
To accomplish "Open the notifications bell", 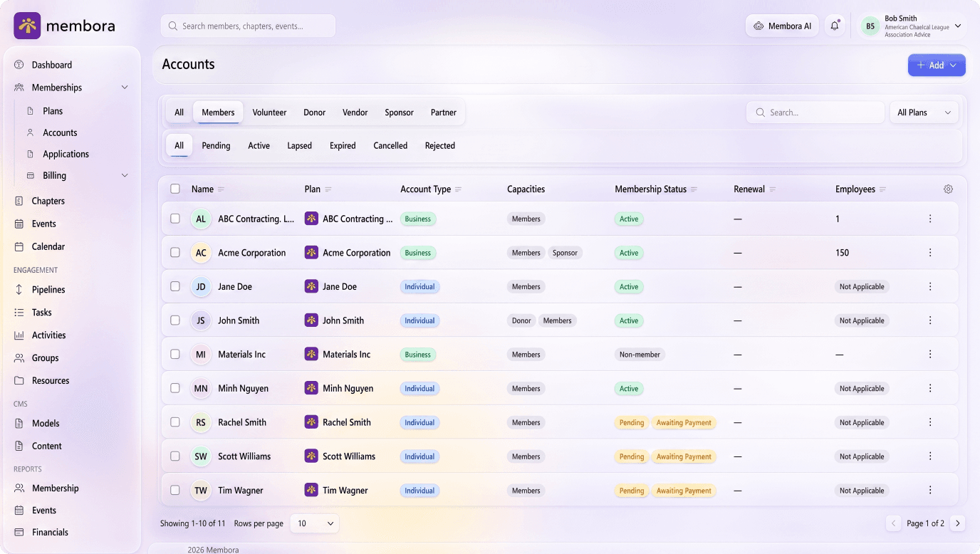I will [x=835, y=26].
